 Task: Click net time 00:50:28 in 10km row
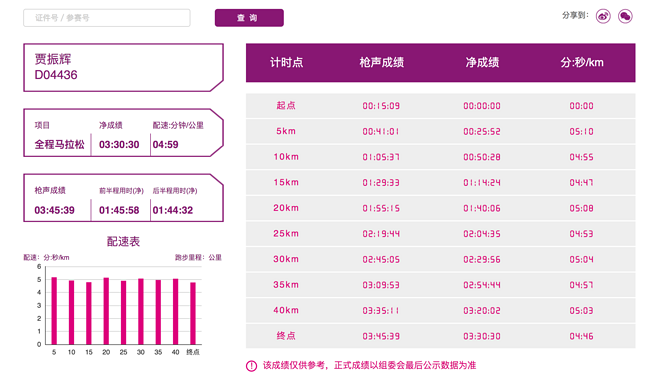tap(482, 157)
